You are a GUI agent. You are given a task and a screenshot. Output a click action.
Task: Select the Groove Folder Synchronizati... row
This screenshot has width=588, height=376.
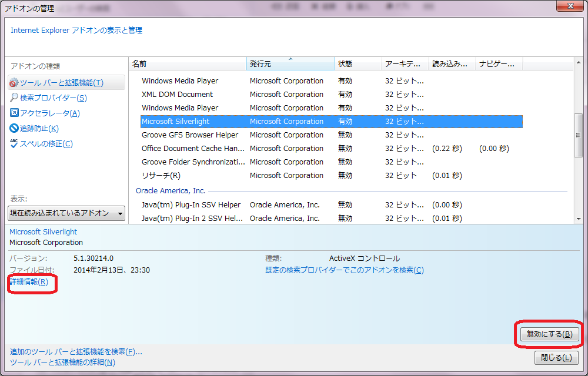(x=332, y=162)
